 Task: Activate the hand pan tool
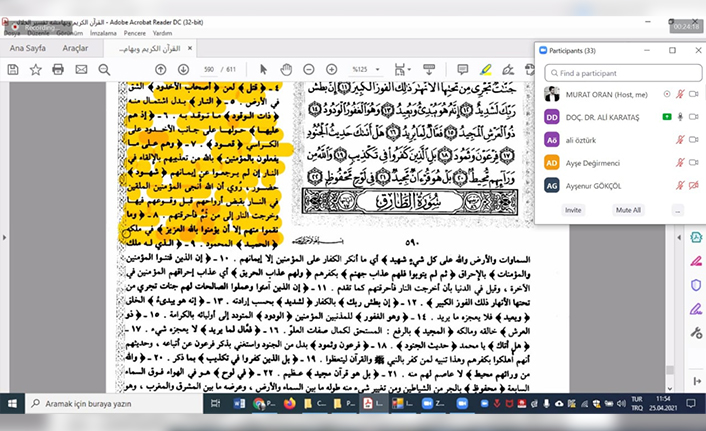pyautogui.click(x=286, y=69)
